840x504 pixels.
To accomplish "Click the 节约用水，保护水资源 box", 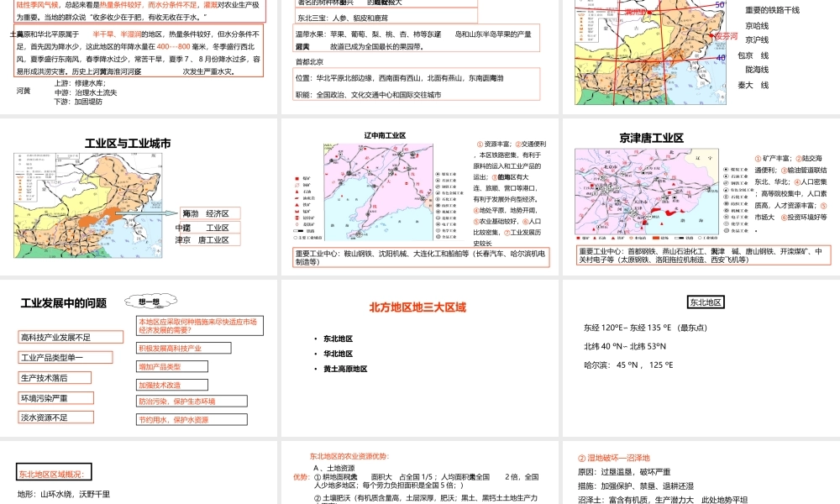I will [192, 419].
